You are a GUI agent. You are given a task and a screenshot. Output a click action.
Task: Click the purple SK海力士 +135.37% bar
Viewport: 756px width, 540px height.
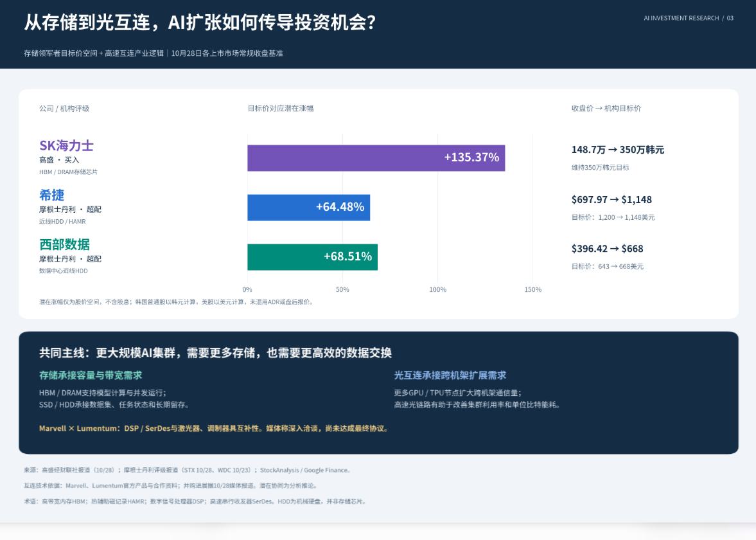point(376,157)
